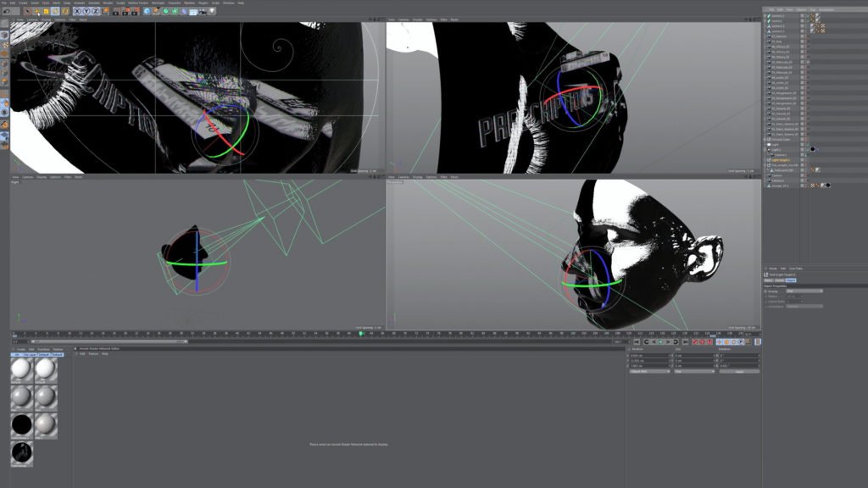Switch to the Basic attributes tab
The width and height of the screenshot is (868, 488).
[768, 280]
